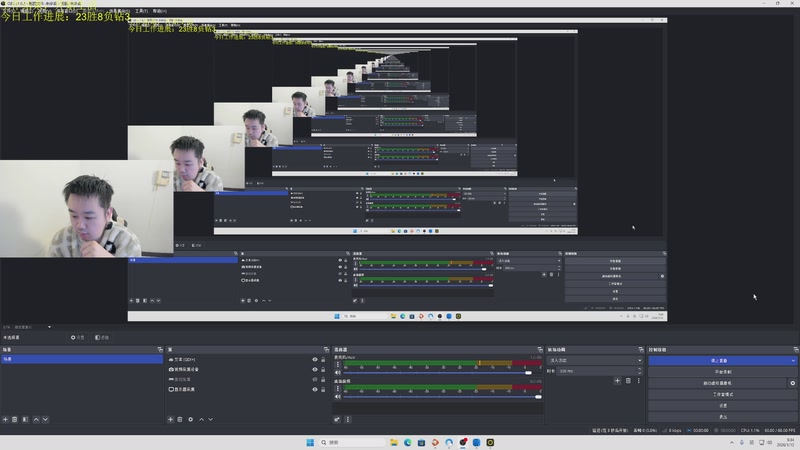Screen dimensions: 800x450
Task: Open the Tools (工具) menu
Action: (142, 11)
